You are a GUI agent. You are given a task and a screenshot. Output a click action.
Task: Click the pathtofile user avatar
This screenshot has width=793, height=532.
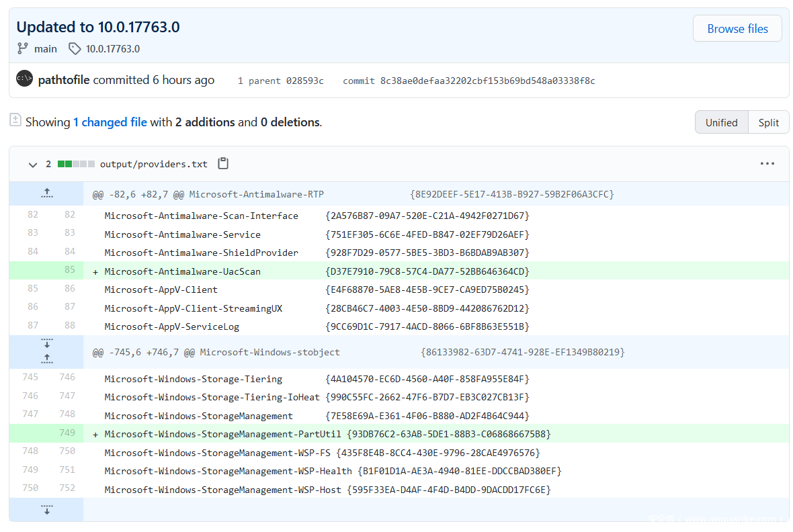[24, 79]
